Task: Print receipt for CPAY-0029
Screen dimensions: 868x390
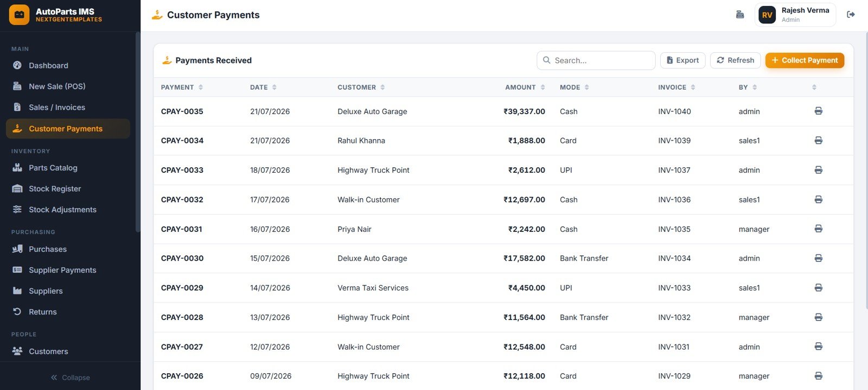Action: pos(818,287)
